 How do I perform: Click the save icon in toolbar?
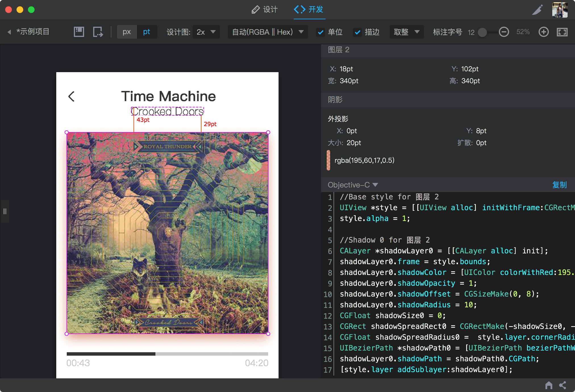pos(79,32)
